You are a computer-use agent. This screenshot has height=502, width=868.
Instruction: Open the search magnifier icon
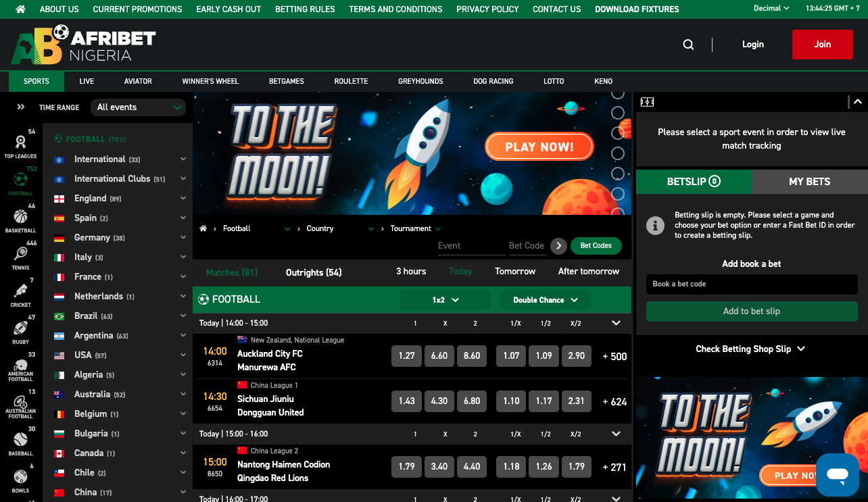[688, 45]
